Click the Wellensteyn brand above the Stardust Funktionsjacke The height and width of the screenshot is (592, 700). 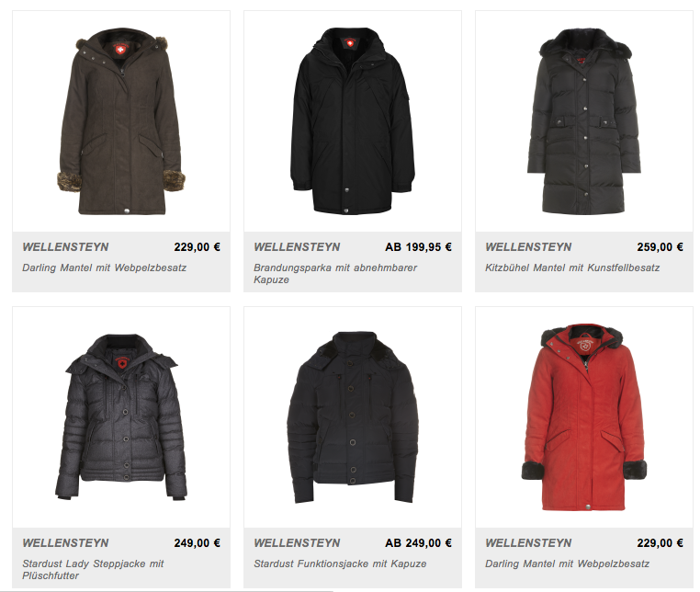click(297, 543)
